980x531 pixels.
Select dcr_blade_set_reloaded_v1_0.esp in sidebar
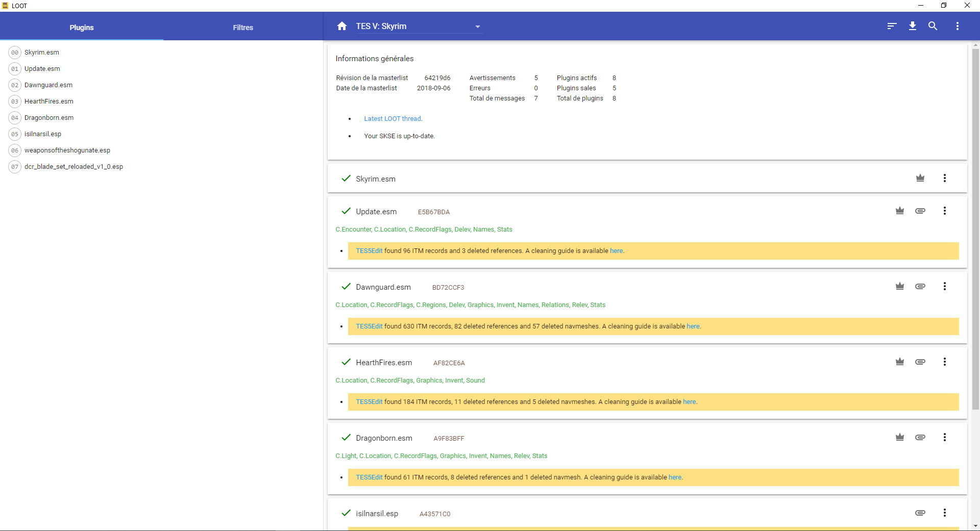click(x=73, y=167)
